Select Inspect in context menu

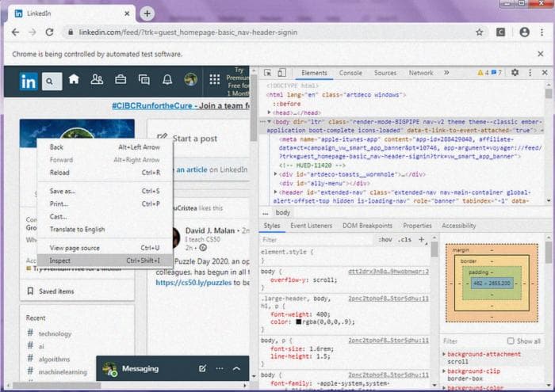(105, 261)
